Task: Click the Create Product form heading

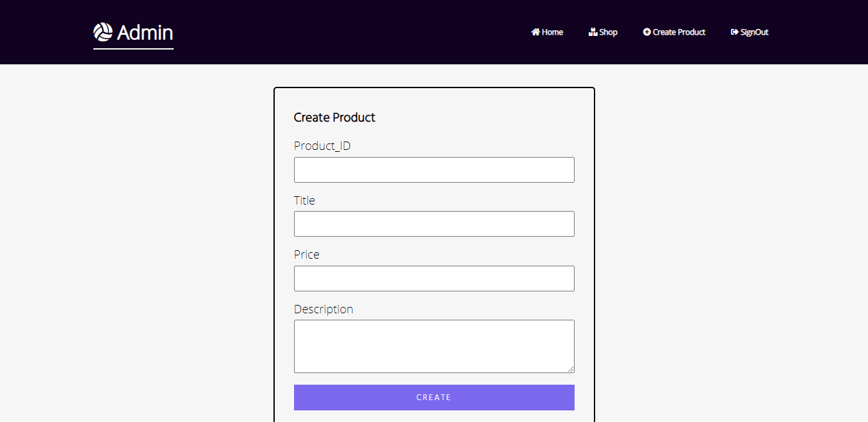Action: 335,117
